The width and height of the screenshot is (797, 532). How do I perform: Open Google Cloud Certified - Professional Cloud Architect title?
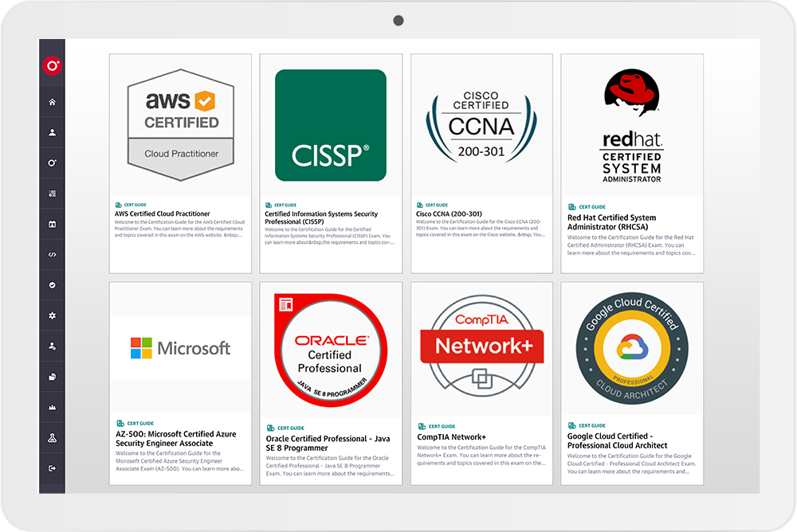point(617,440)
